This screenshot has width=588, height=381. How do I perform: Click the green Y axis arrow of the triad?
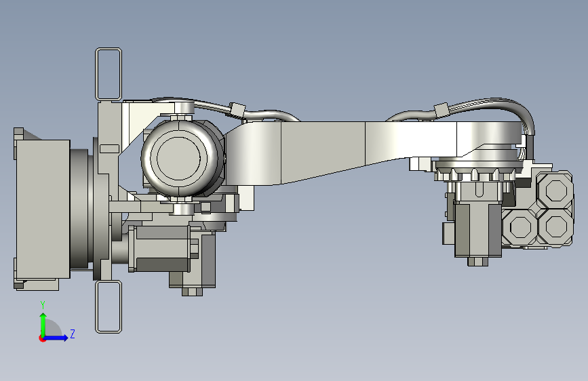[43, 324]
